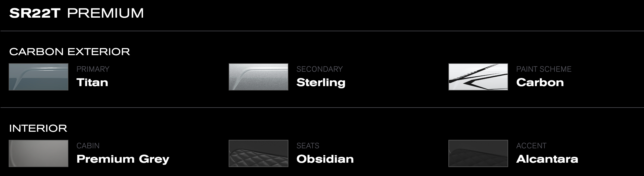
Task: Click the Titan color name
Action: 92,82
